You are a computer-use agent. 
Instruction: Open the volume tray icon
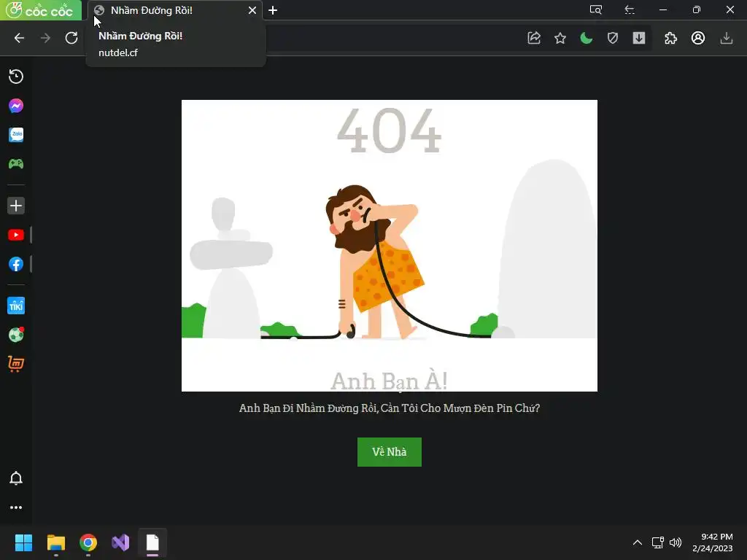point(676,542)
